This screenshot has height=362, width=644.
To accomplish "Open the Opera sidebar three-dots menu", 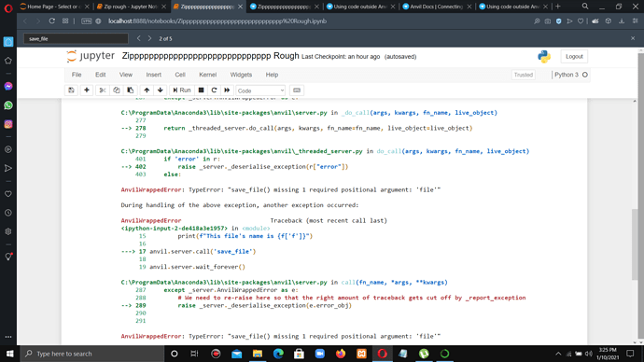I will (x=8, y=337).
